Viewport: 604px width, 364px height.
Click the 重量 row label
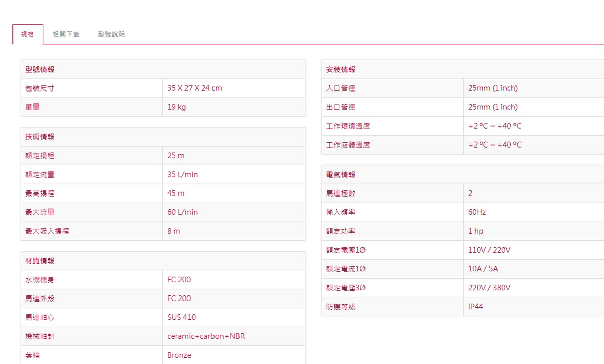tap(32, 107)
